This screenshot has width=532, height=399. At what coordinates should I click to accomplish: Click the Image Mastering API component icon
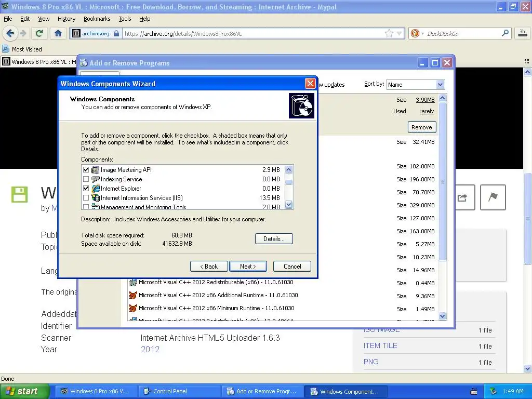[x=96, y=170]
